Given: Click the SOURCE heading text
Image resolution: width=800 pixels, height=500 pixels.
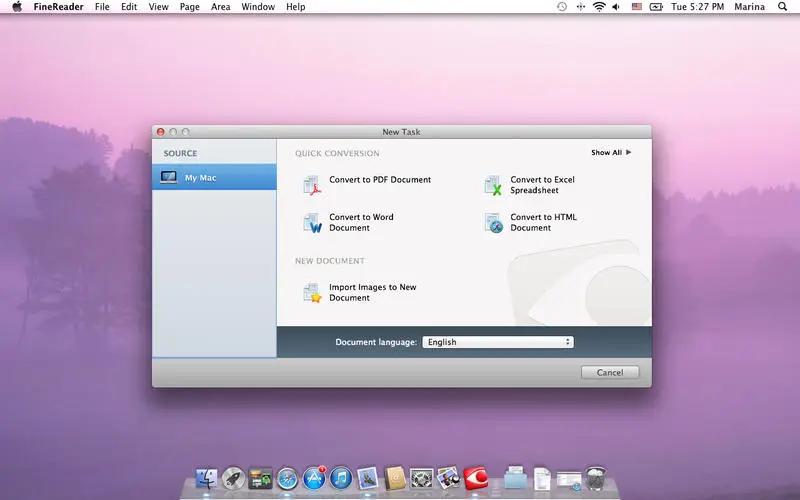Looking at the screenshot, I should [180, 153].
